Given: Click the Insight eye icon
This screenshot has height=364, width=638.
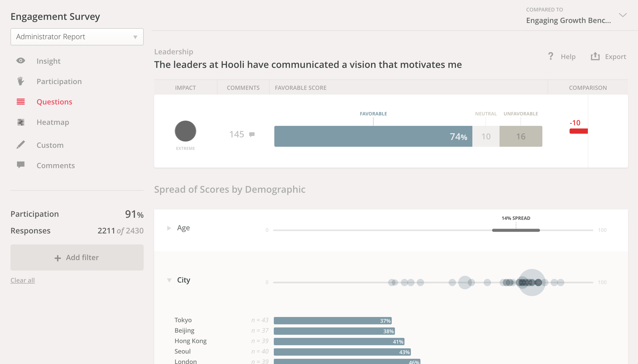Looking at the screenshot, I should click(x=21, y=61).
